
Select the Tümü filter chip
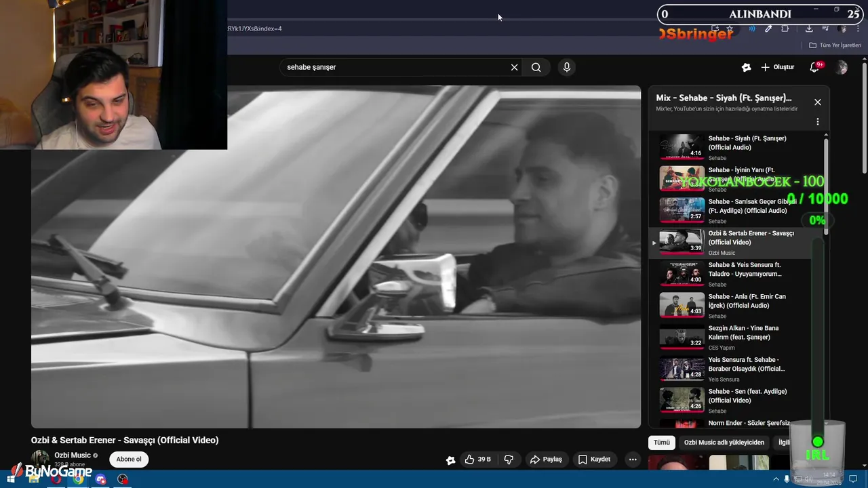coord(662,443)
